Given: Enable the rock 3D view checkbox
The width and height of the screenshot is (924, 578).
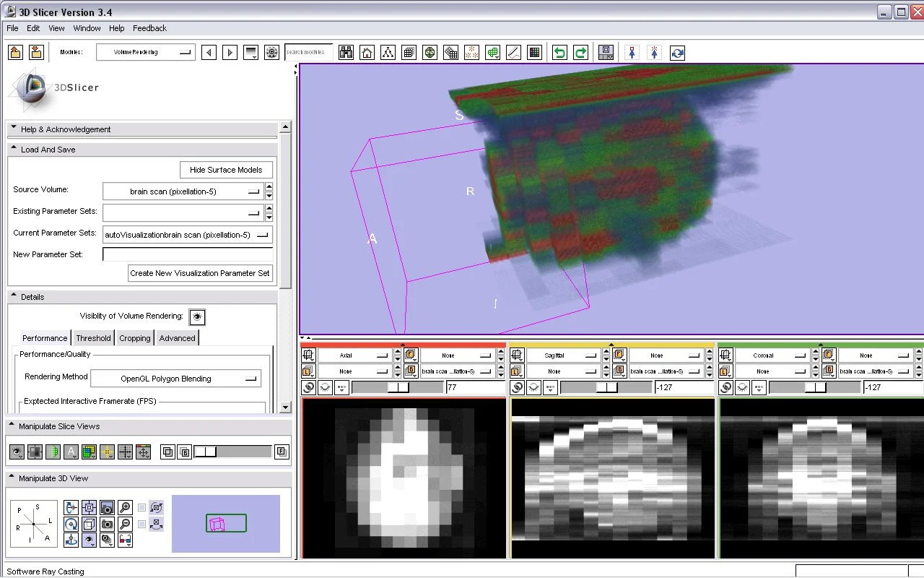Looking at the screenshot, I should pyautogui.click(x=142, y=524).
